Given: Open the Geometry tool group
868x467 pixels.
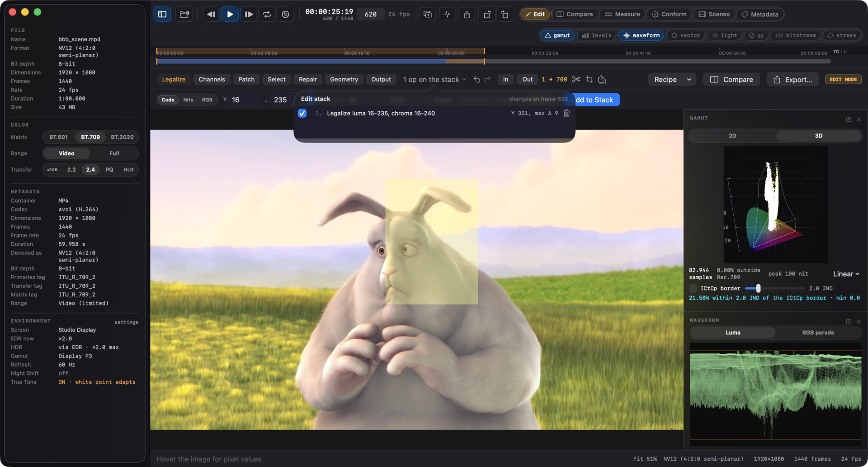Looking at the screenshot, I should [x=344, y=79].
